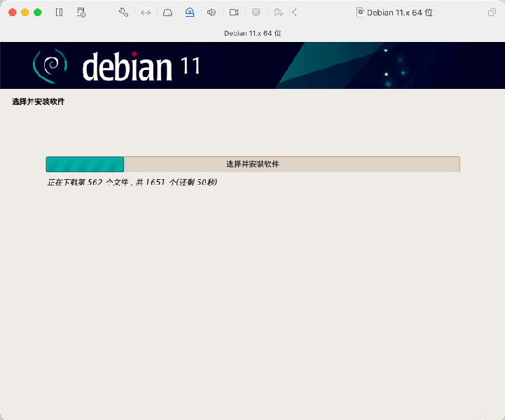The height and width of the screenshot is (420, 505).
Task: Click the shared folders icon
Action: pos(279,13)
